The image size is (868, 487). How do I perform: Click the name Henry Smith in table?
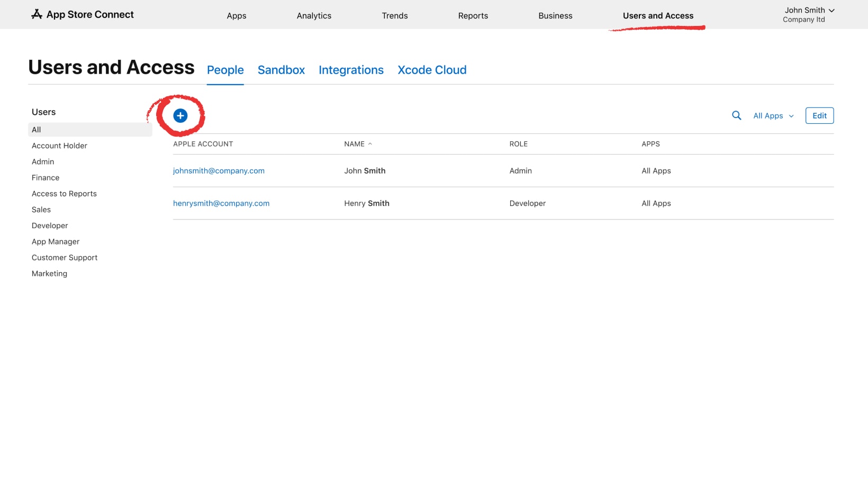tap(367, 203)
